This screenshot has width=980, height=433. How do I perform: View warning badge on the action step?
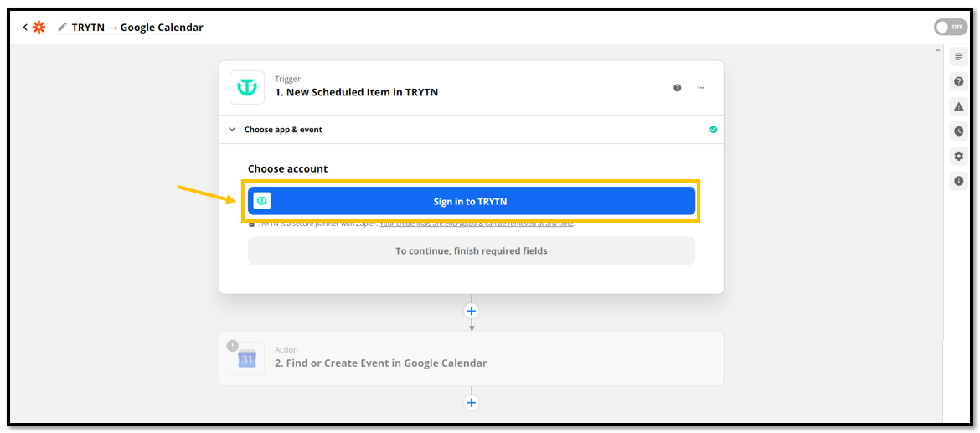[x=233, y=346]
